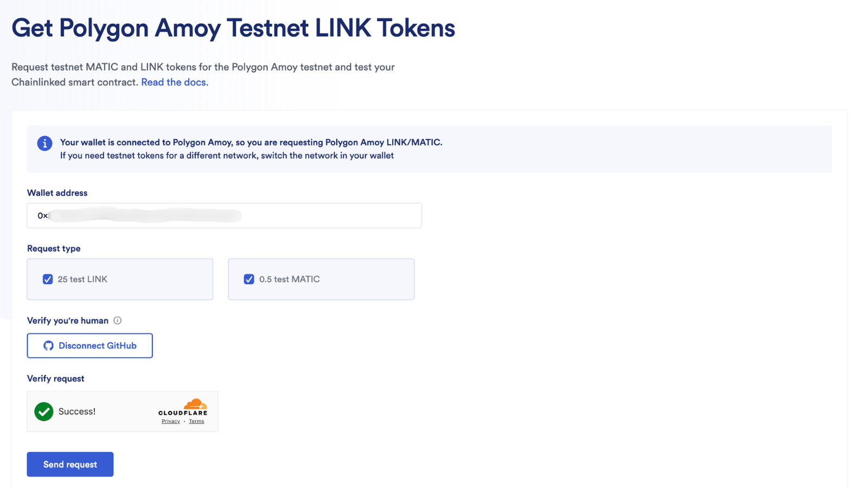Click the checkmark inside the LINK checkbox
Image resolution: width=868 pixels, height=488 pixels.
(x=48, y=279)
